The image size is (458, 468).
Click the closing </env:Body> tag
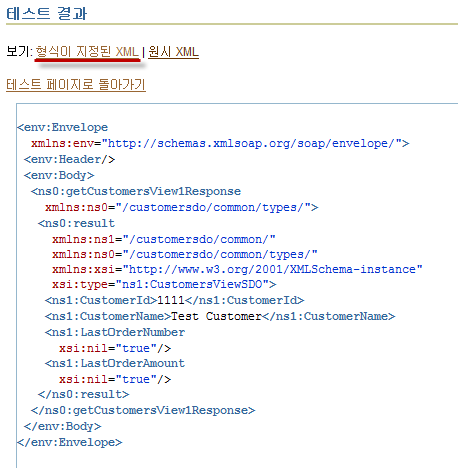[x=62, y=426]
